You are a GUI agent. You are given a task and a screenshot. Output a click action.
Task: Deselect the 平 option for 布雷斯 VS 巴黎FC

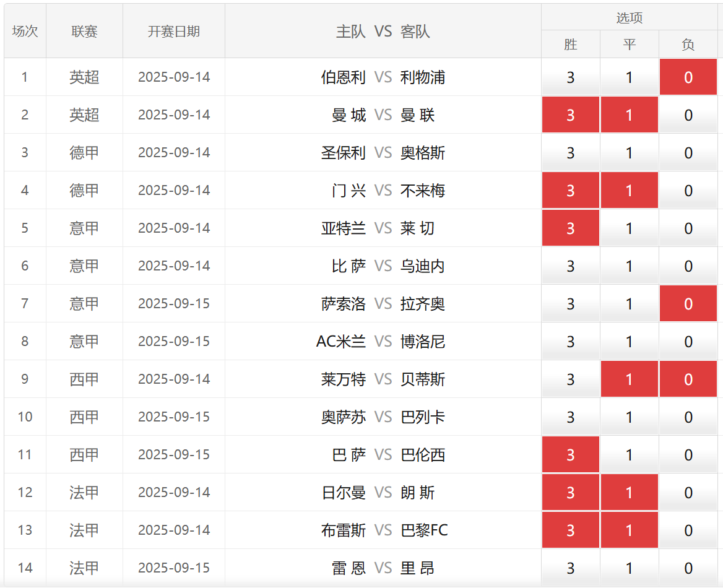click(629, 531)
